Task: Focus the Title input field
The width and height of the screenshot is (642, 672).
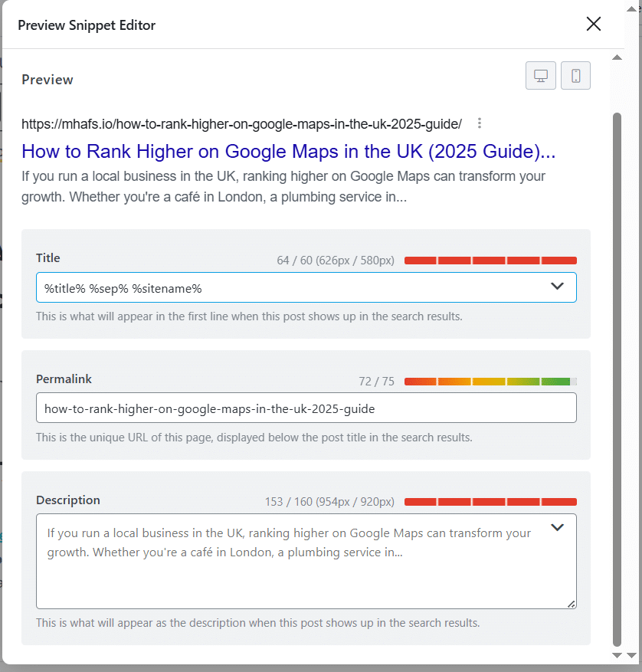Action: click(291, 287)
